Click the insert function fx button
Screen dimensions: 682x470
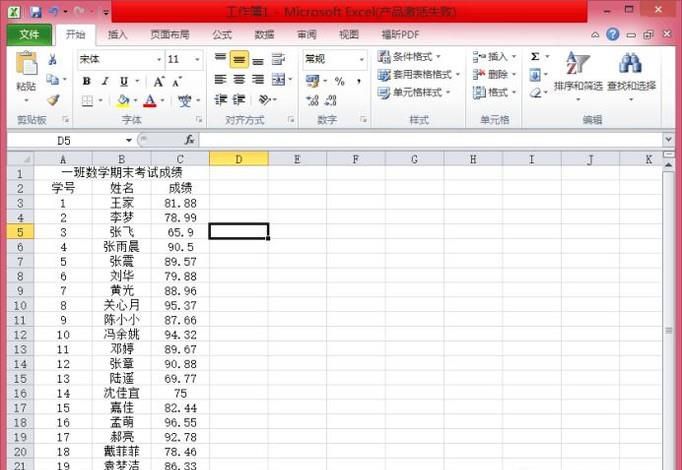coord(189,140)
